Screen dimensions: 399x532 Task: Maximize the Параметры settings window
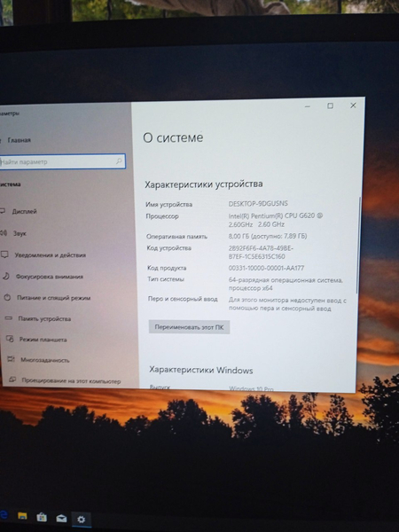(x=330, y=106)
